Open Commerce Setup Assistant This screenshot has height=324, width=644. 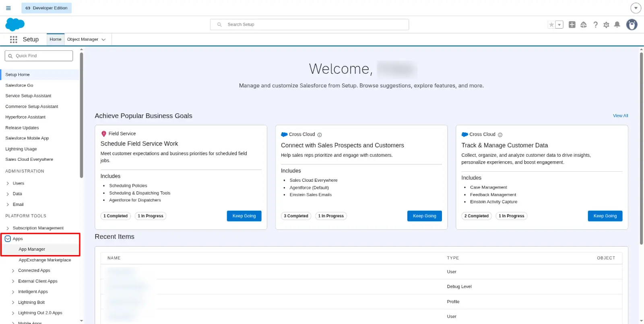pyautogui.click(x=32, y=107)
